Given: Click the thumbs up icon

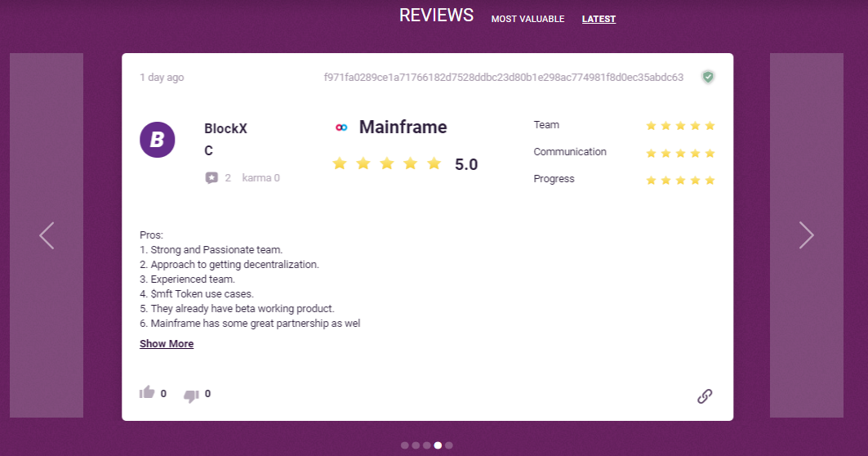Looking at the screenshot, I should point(147,393).
